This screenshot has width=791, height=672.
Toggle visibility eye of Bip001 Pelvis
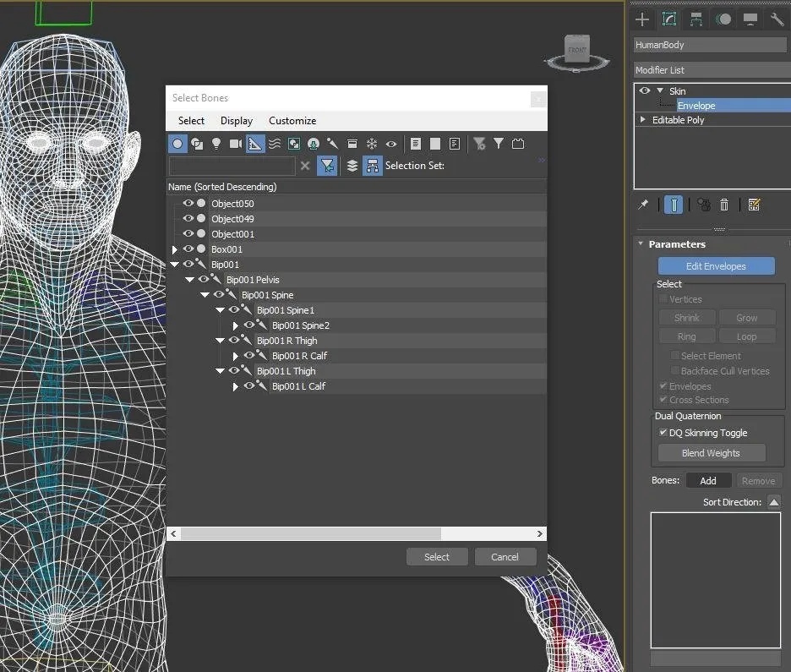pyautogui.click(x=204, y=279)
